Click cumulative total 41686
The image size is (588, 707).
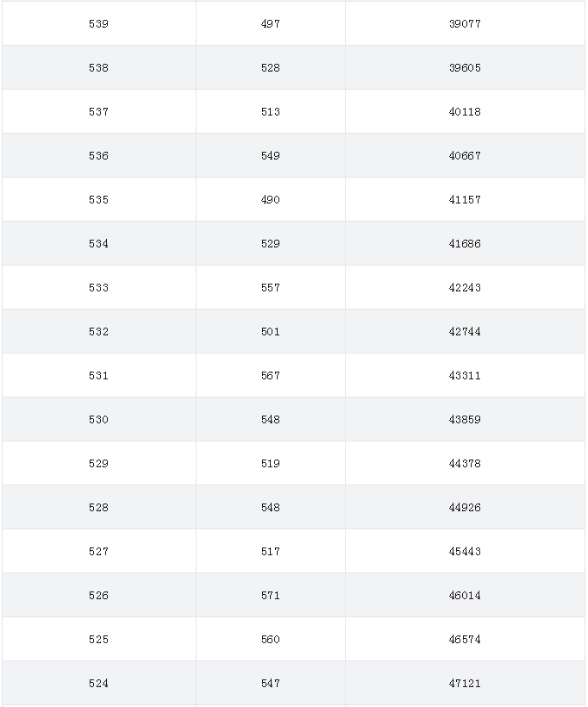465,243
